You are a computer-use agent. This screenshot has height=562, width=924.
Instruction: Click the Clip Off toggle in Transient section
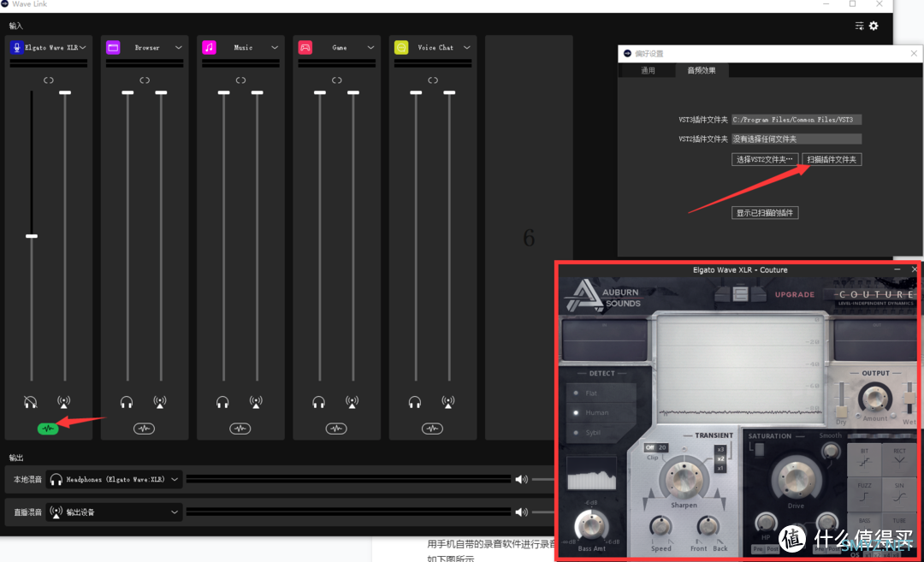point(650,447)
